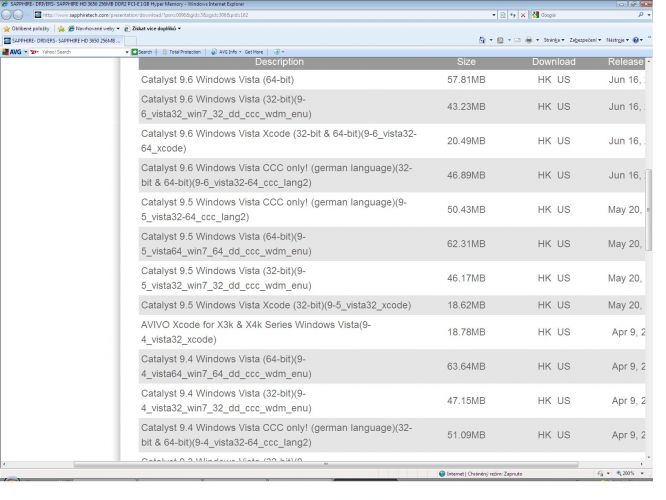Click the page favicon in the address bar
The image size is (666, 500).
coord(38,15)
